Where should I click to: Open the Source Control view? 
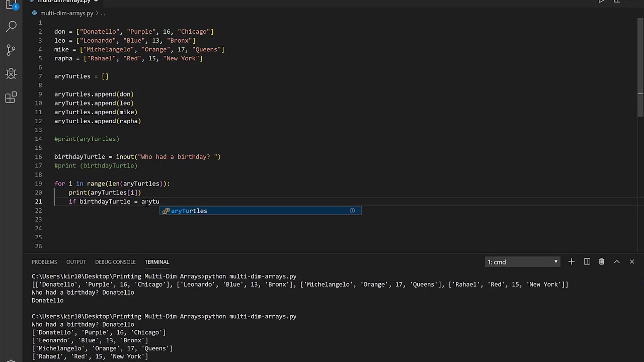(x=11, y=50)
